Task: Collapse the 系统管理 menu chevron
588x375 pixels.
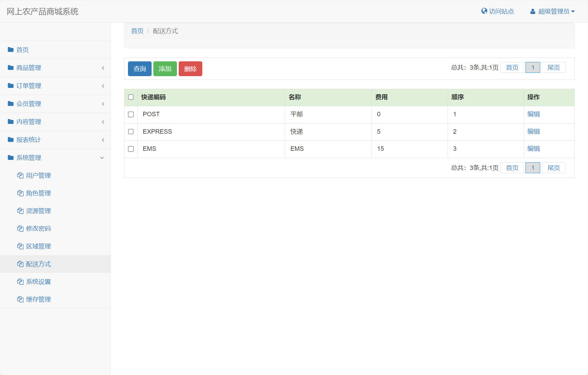Action: coord(102,158)
